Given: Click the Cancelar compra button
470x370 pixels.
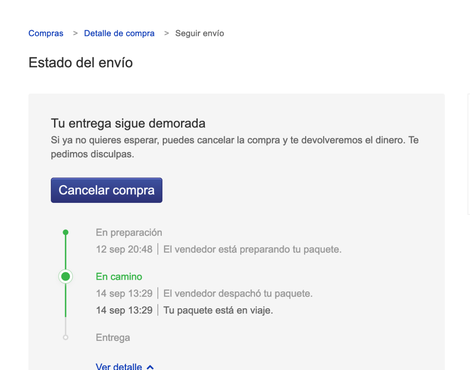Looking at the screenshot, I should coord(107,190).
